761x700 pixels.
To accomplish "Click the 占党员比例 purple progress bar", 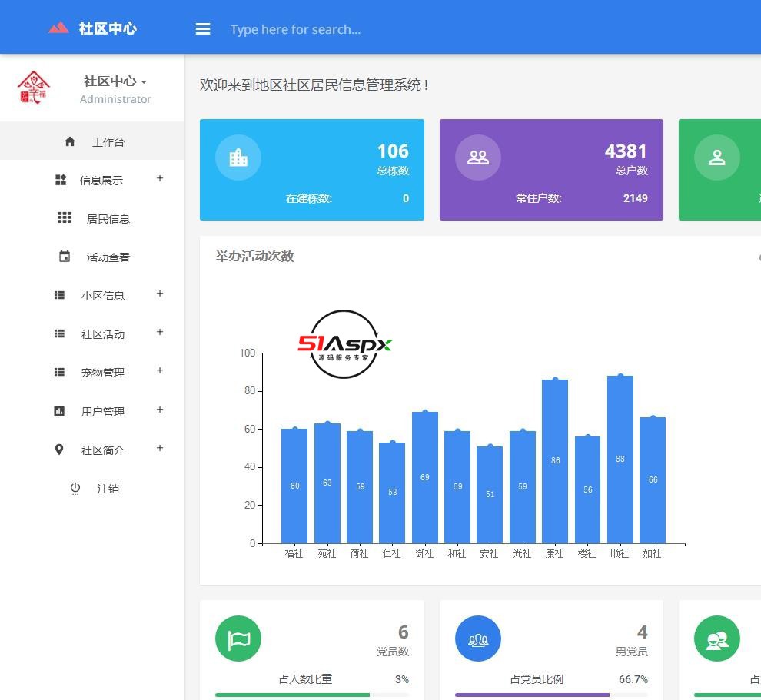I will coord(551,695).
